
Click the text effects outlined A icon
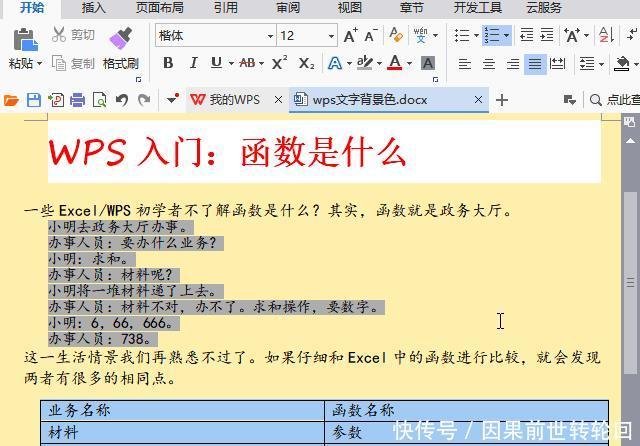coord(335,63)
